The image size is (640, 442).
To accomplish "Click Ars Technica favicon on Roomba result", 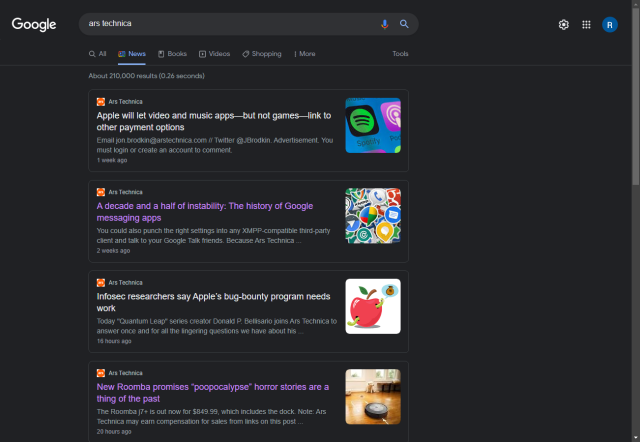I will [101, 373].
